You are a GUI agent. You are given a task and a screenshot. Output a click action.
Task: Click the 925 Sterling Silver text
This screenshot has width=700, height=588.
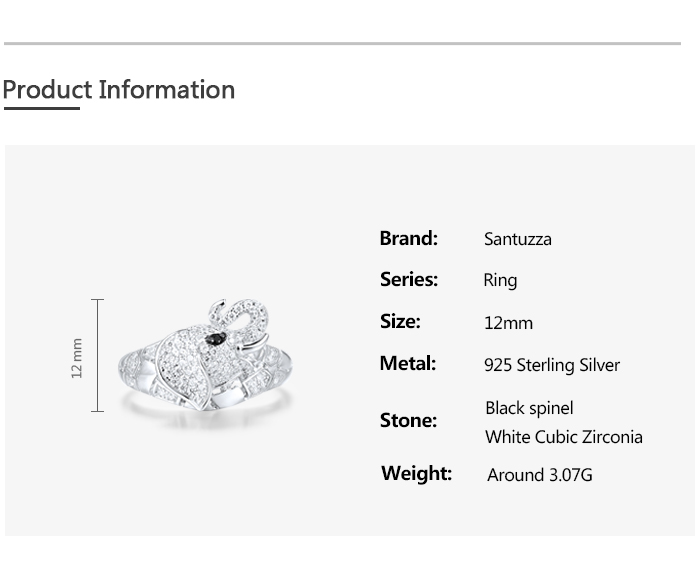551,365
